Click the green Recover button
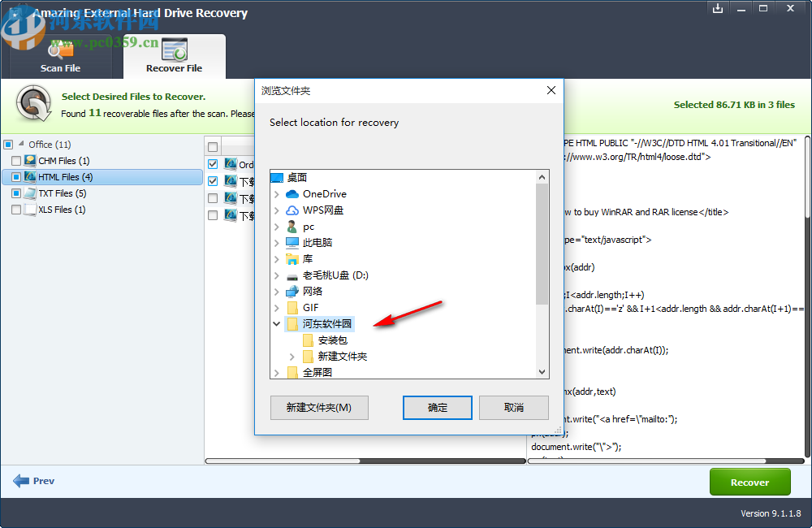 [x=749, y=483]
